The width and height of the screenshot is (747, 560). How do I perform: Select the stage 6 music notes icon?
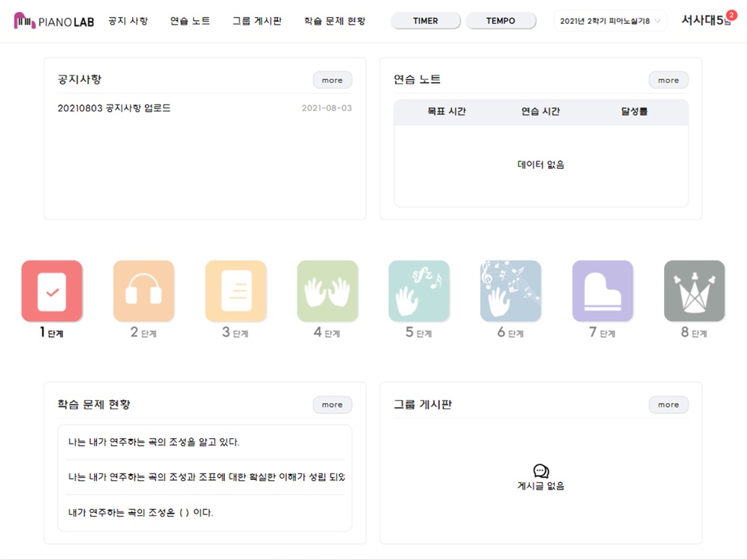point(511,291)
